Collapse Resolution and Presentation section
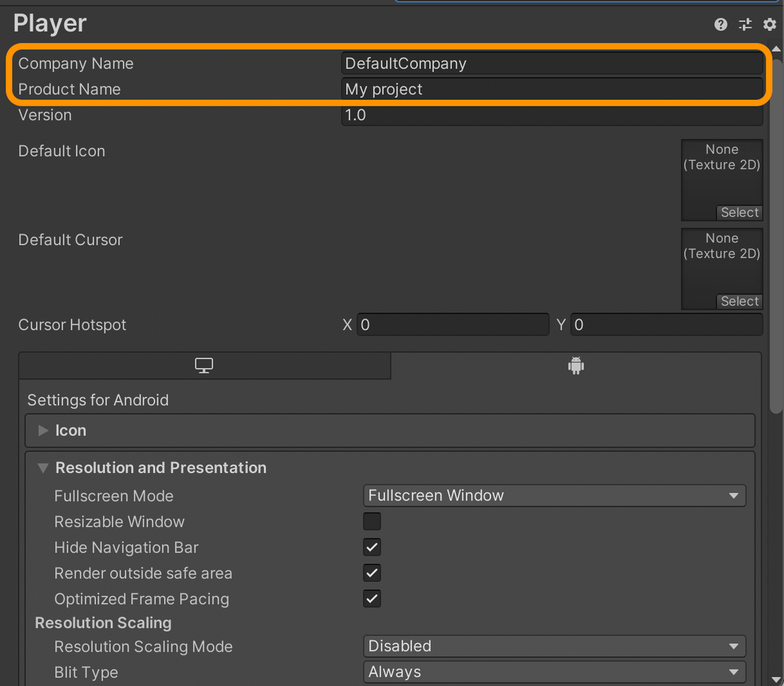 (42, 468)
